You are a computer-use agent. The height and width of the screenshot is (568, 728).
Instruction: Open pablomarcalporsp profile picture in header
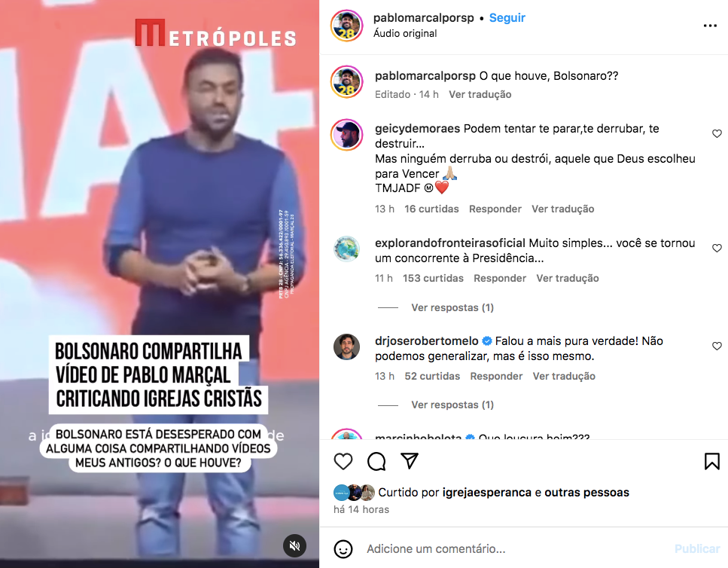(347, 26)
